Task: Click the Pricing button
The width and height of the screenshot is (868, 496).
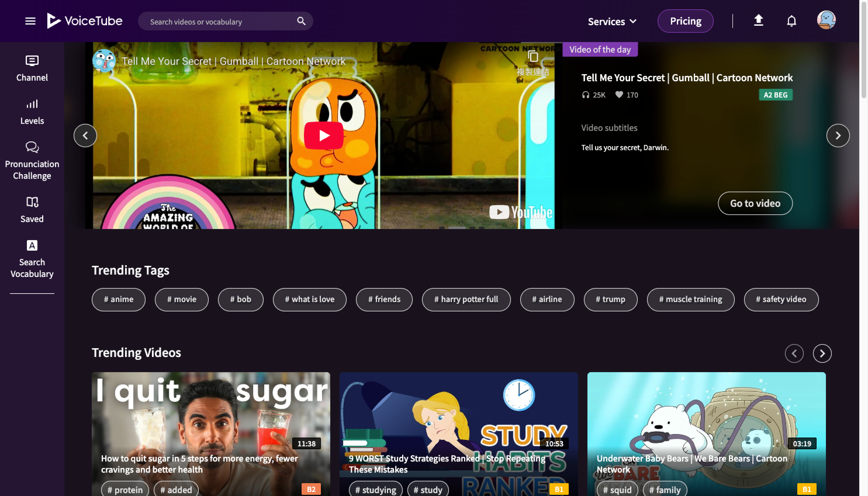Action: click(685, 21)
